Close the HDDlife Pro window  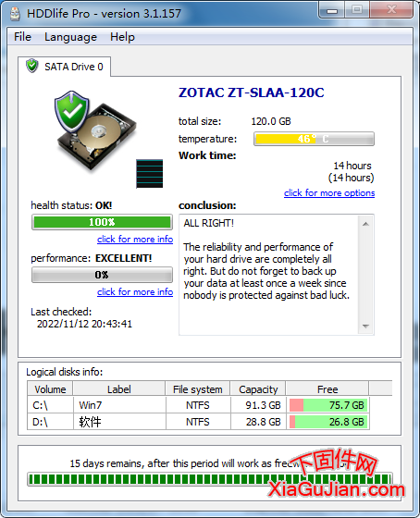tap(391, 9)
